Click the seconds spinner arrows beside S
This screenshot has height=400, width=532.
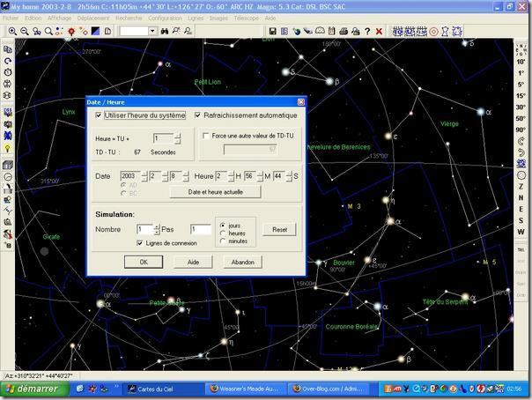coord(289,176)
